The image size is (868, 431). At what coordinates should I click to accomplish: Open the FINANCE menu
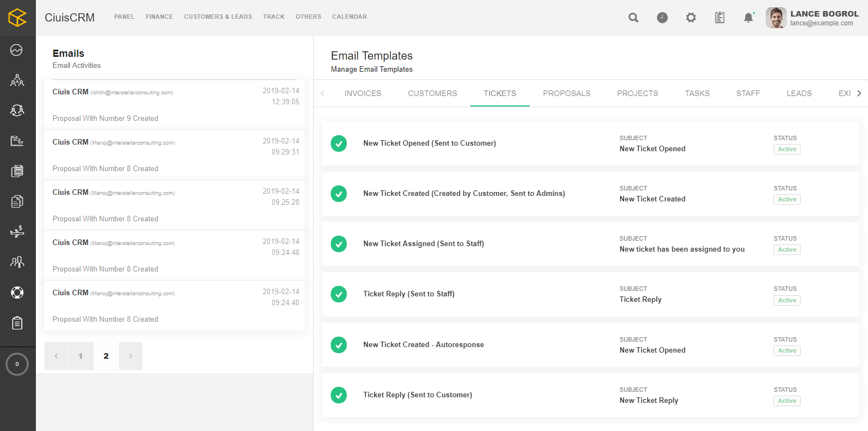(x=159, y=17)
